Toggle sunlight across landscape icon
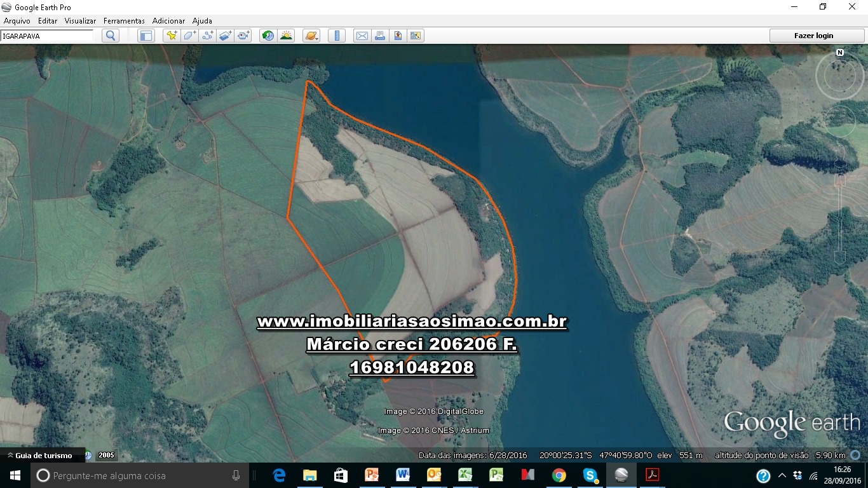Screen dimensions: 868x488 (x=287, y=36)
